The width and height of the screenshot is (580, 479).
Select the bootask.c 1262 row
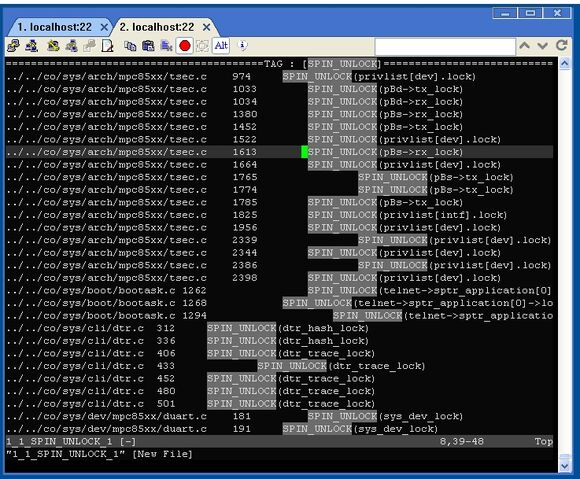279,290
